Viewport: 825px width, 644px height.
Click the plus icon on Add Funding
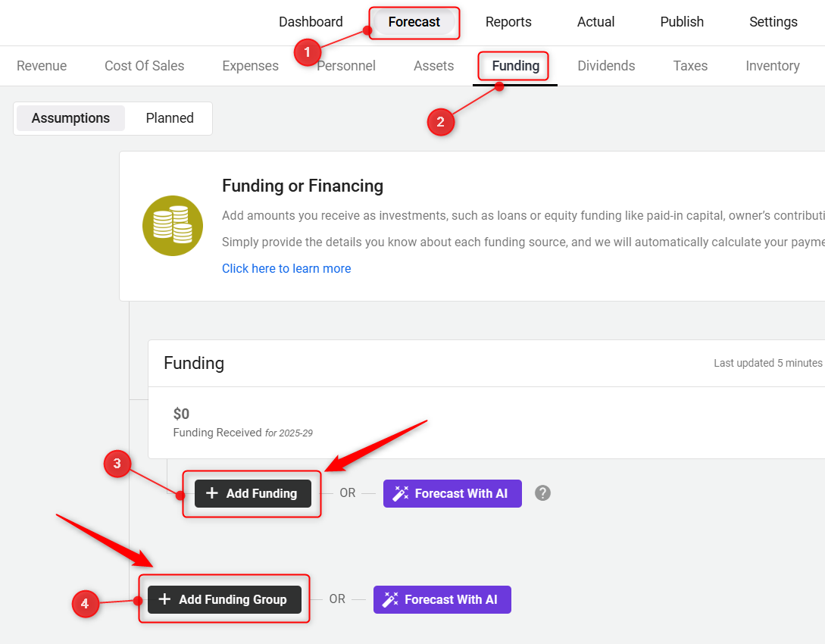click(212, 493)
